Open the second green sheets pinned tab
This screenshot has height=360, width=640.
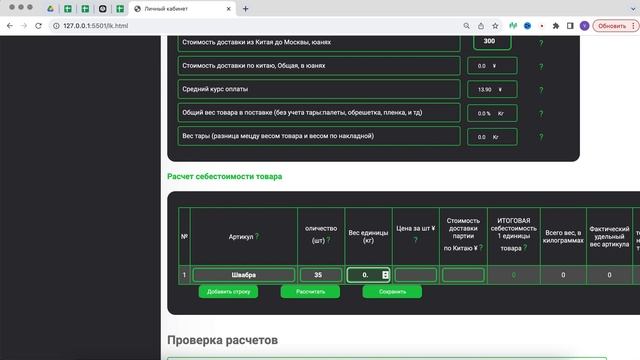[x=85, y=9]
